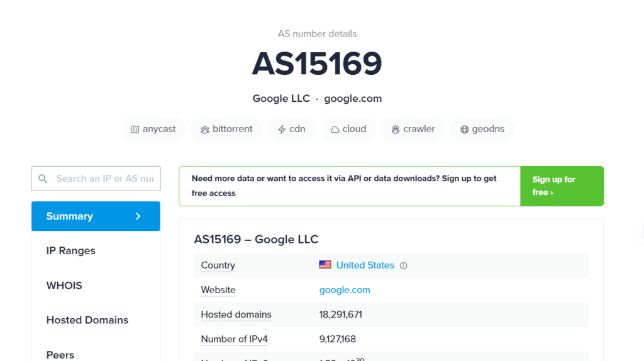This screenshot has height=361, width=644.
Task: Click the Number of IPv4 field label
Action: point(234,339)
